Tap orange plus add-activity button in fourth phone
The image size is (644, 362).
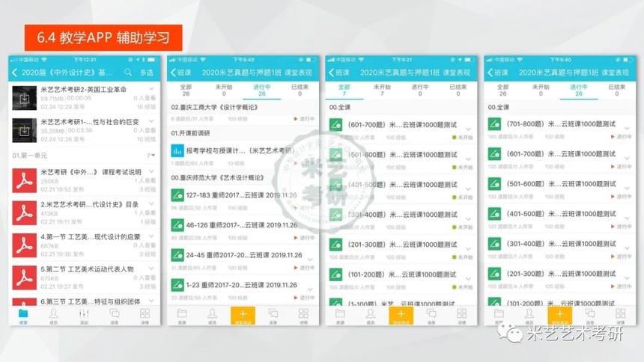click(560, 316)
